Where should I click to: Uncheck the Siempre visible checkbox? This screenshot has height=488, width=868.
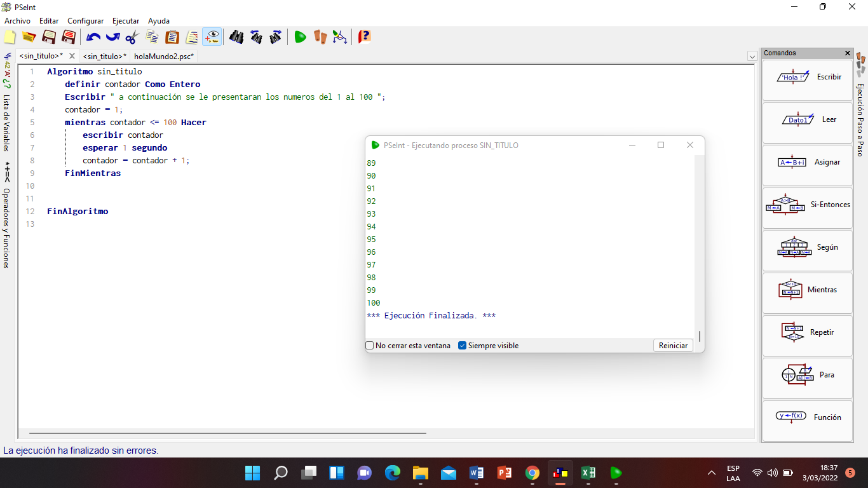463,346
